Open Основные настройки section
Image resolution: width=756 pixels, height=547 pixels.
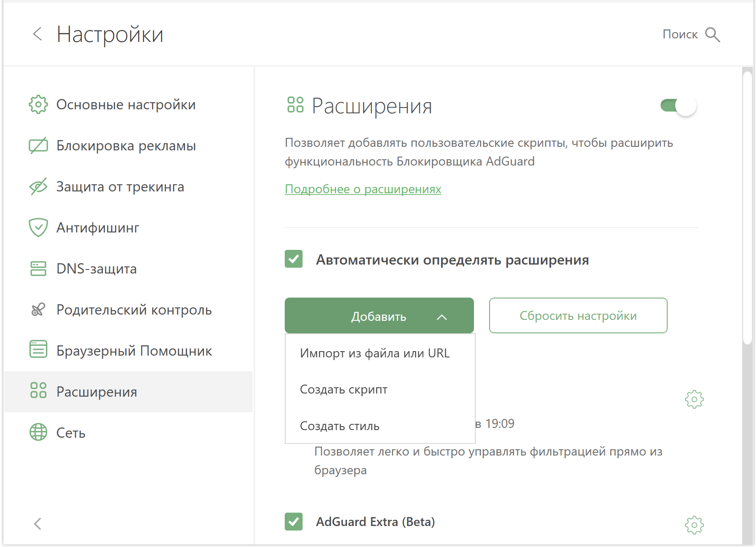tap(129, 104)
